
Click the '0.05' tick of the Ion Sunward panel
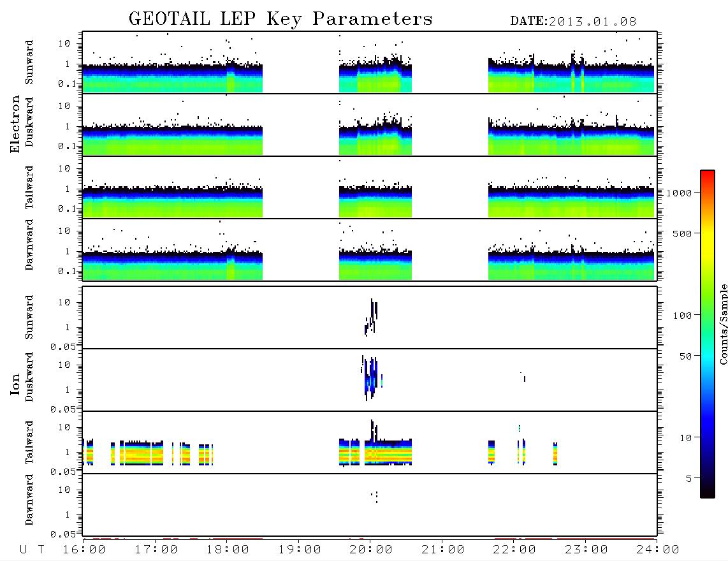pyautogui.click(x=63, y=347)
